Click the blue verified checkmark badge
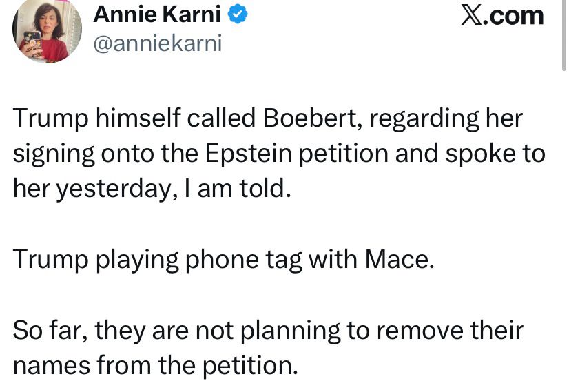The height and width of the screenshot is (392, 569). pyautogui.click(x=238, y=14)
